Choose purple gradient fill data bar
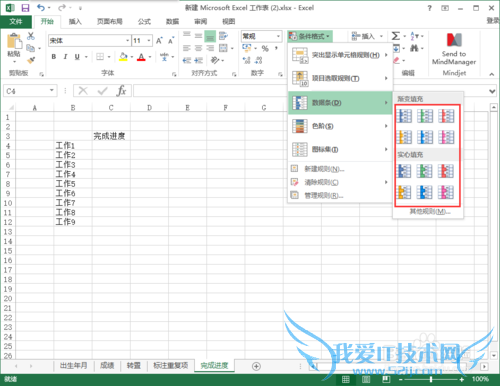This screenshot has height=386, width=500. click(446, 137)
